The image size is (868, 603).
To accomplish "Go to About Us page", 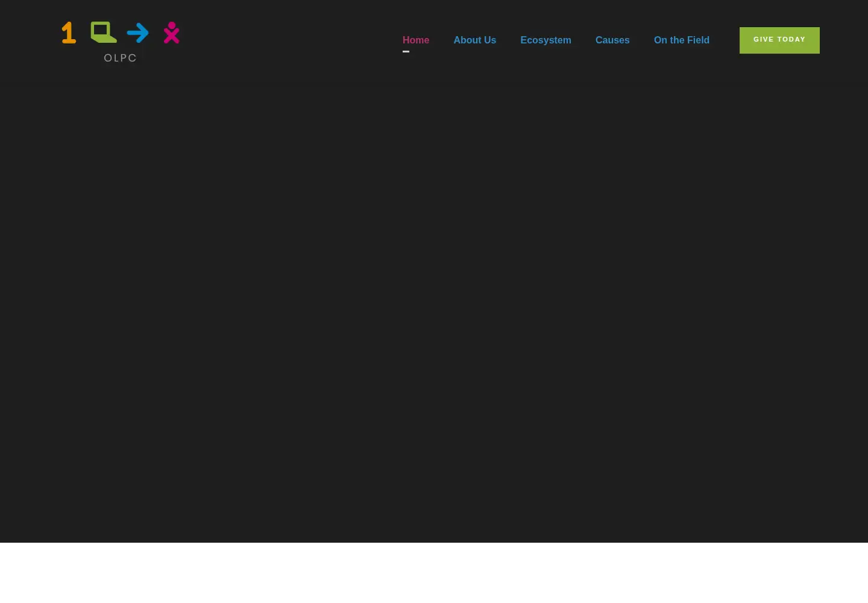I will 475,40.
